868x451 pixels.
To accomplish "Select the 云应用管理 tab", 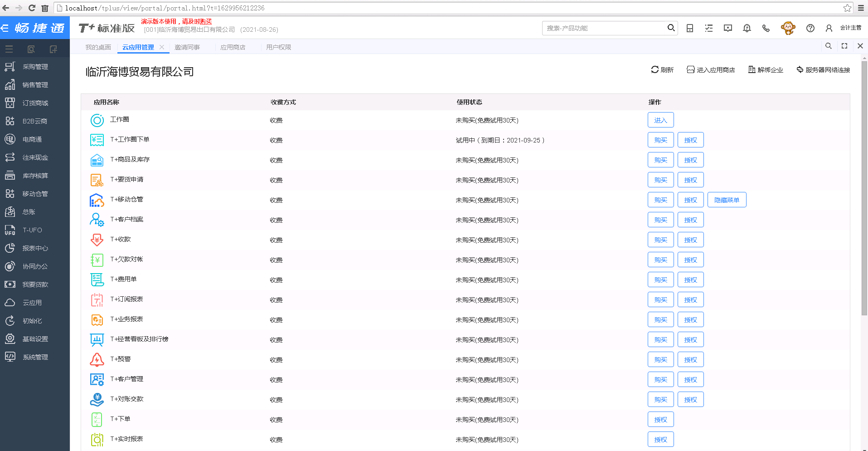I will (138, 47).
